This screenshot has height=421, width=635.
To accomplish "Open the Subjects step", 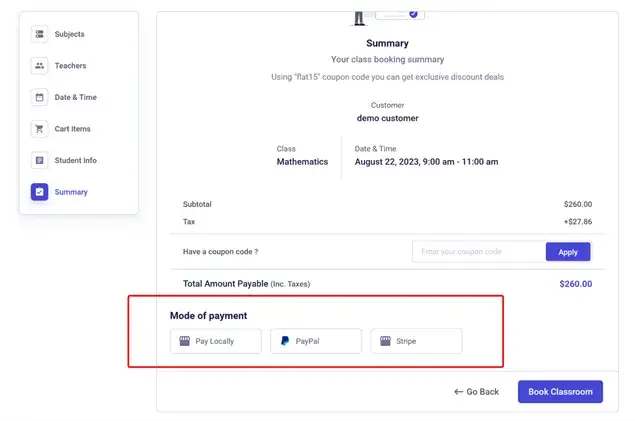I will [69, 34].
